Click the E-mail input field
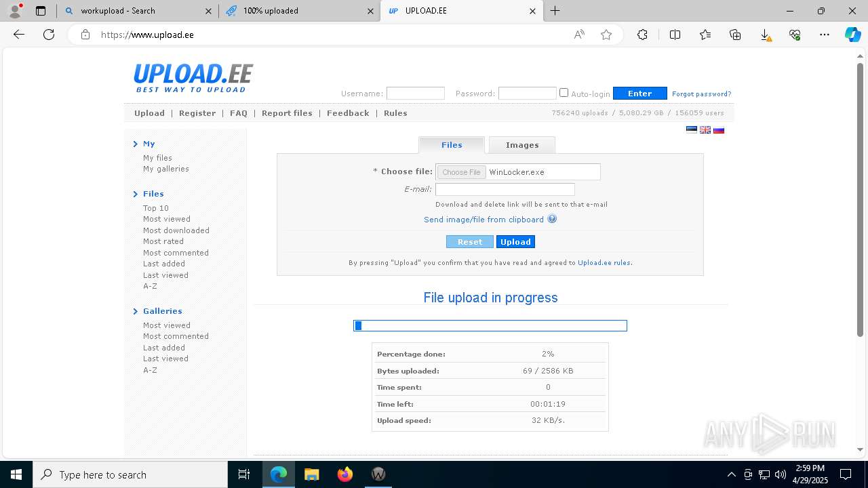 pos(505,190)
